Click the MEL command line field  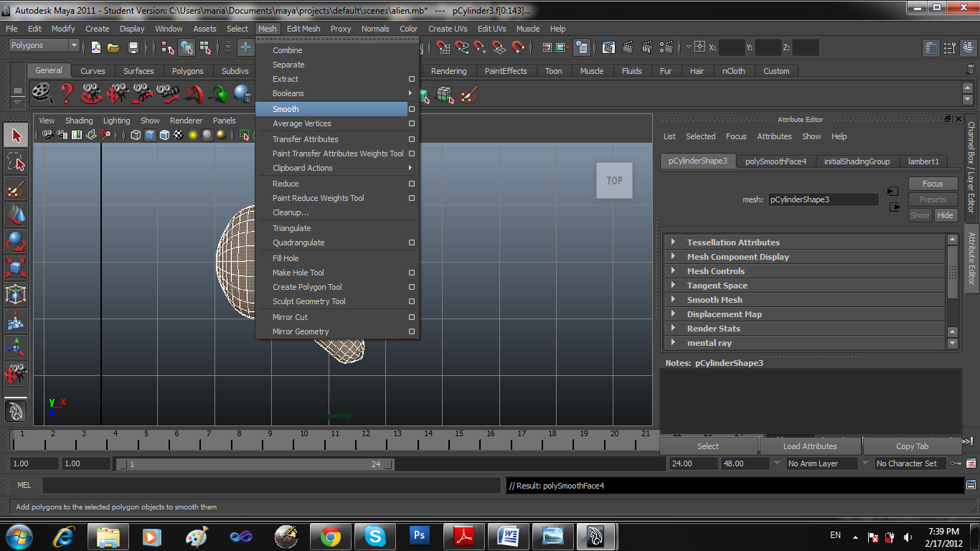271,486
